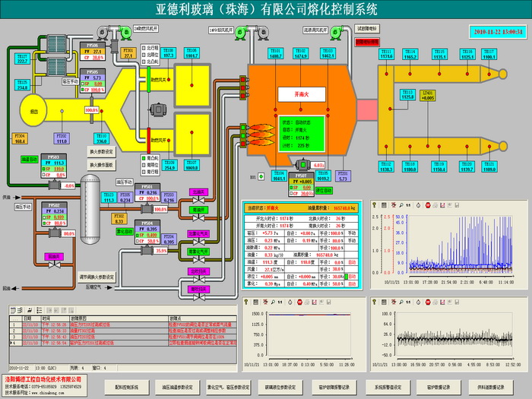Toggle the 北行程 checkbox
The width and height of the screenshot is (532, 399).
[x=144, y=47]
